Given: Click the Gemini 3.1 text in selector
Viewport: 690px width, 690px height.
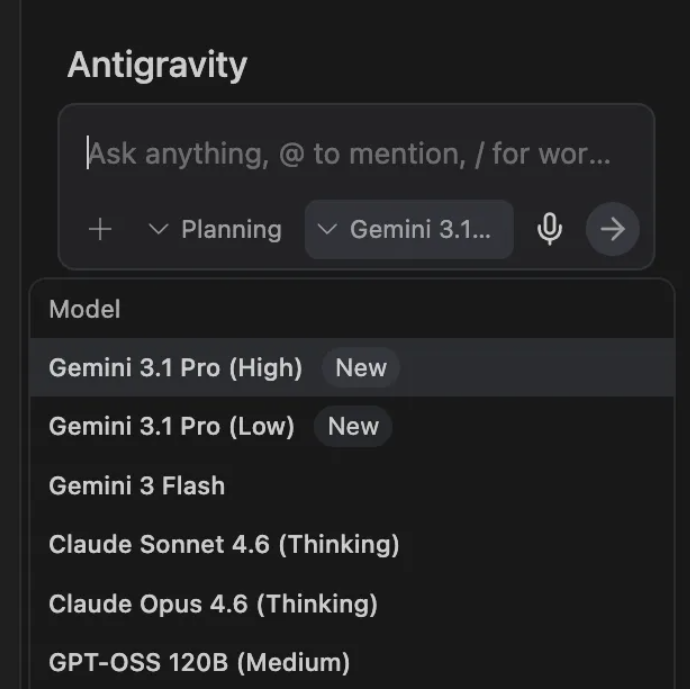Looking at the screenshot, I should point(420,230).
